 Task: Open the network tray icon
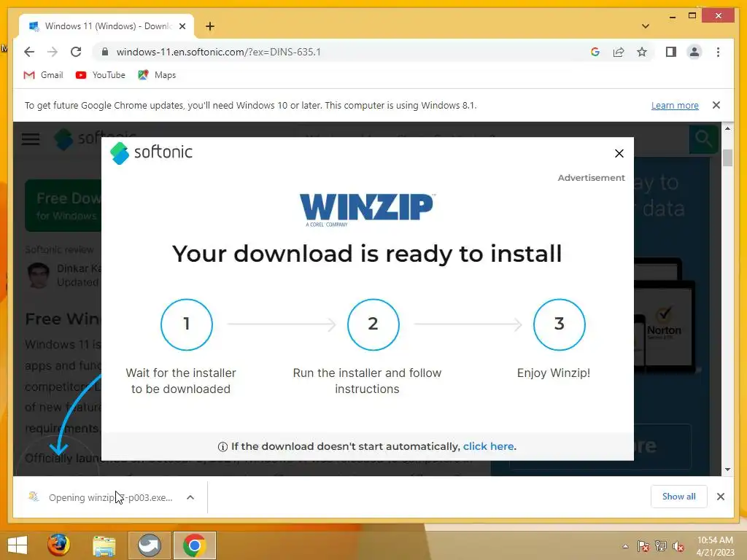point(661,546)
